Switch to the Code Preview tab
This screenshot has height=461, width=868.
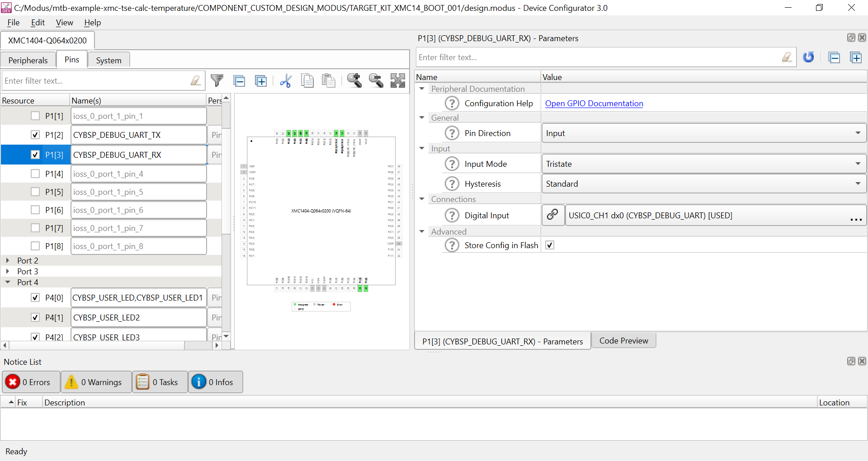tap(624, 341)
